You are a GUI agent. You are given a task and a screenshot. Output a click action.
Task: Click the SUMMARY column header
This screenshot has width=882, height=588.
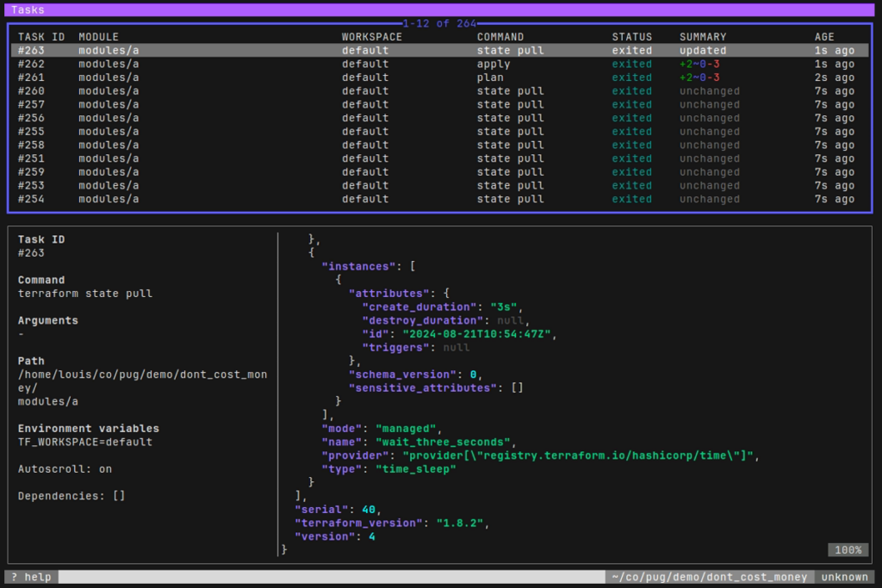pos(703,37)
